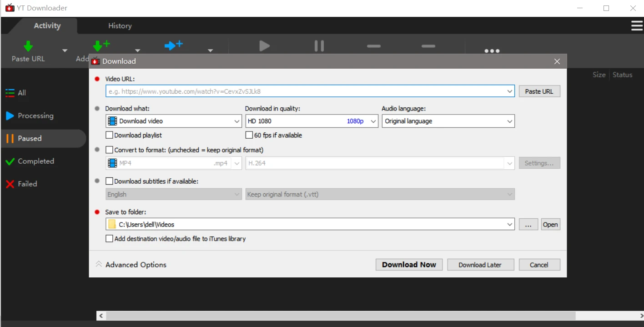644x327 pixels.
Task: Switch to the History tab
Action: (120, 26)
